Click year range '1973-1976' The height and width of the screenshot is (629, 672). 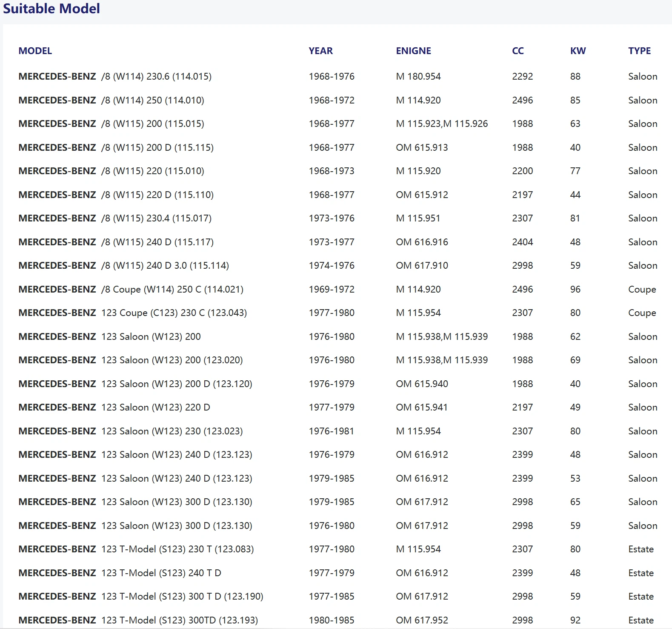(332, 218)
